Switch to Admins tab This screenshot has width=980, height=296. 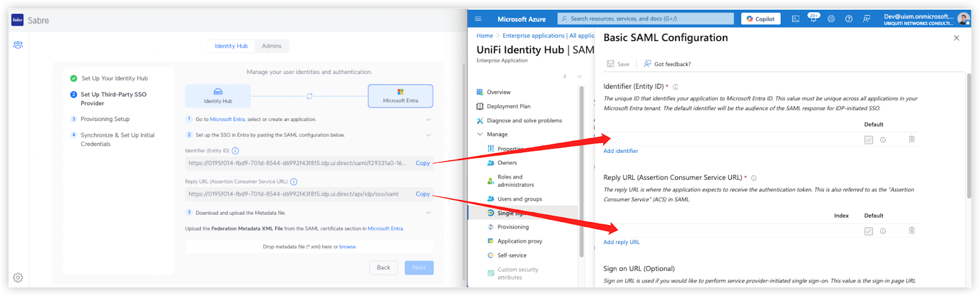click(x=272, y=46)
